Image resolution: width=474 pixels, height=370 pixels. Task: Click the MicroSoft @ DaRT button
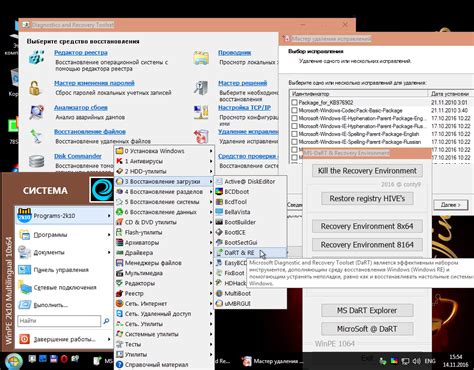367,329
